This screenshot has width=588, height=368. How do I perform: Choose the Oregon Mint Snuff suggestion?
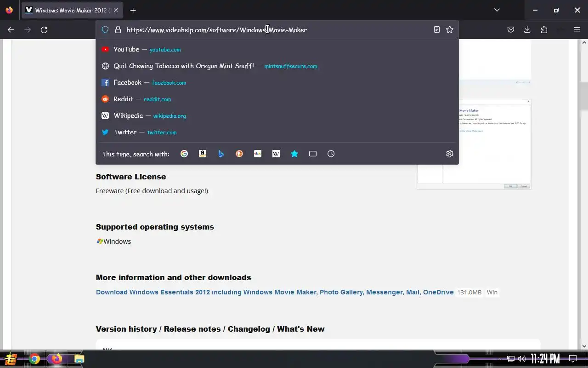coord(277,66)
